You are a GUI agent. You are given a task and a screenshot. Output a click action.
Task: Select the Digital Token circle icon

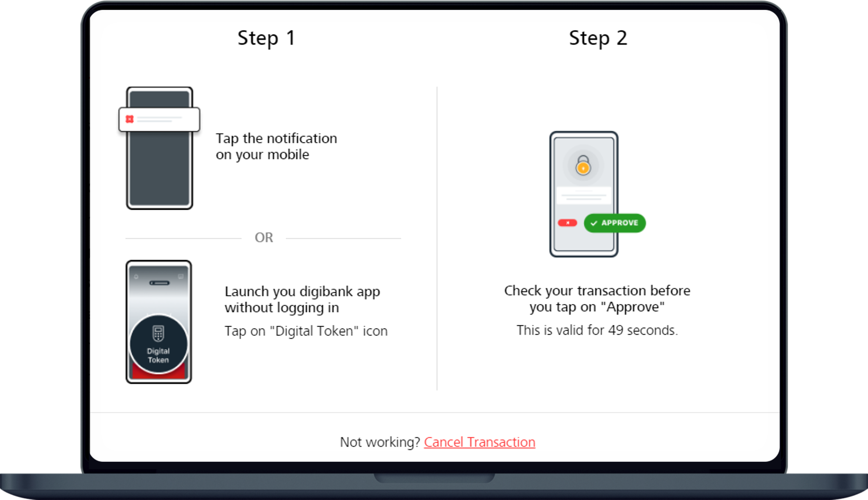(x=158, y=344)
